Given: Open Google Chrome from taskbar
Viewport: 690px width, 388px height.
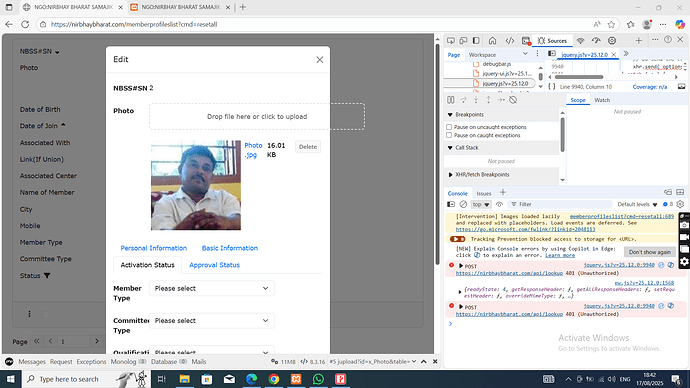Looking at the screenshot, I should [274, 379].
